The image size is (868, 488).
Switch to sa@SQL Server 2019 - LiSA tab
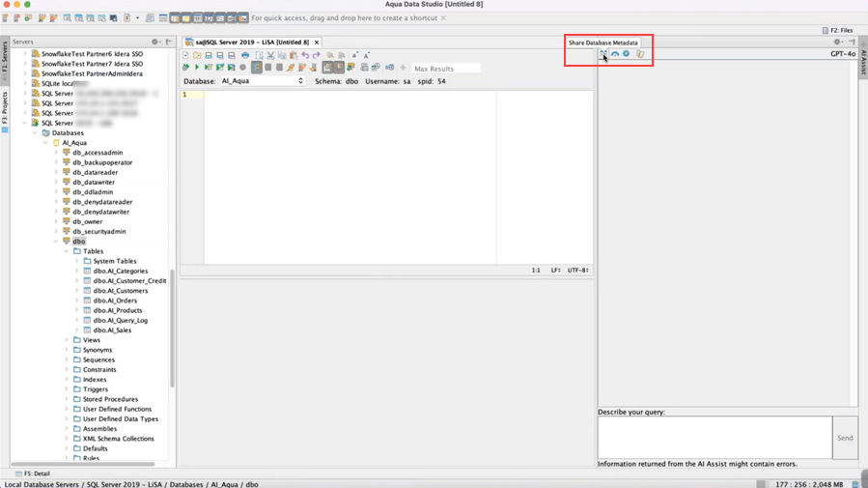coord(252,43)
